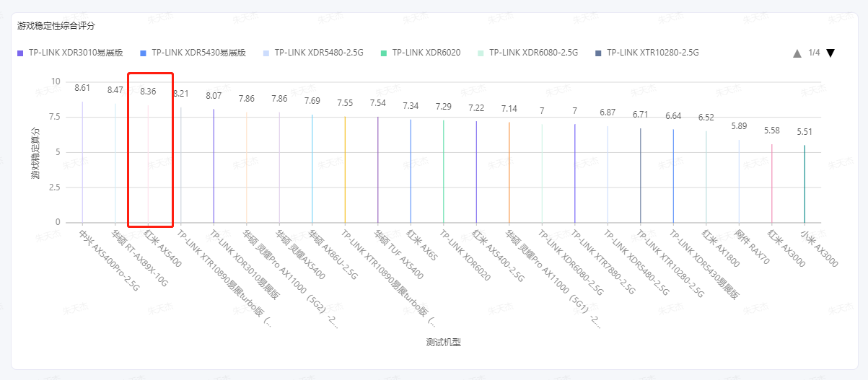Viewport: 868px width, 380px height.
Task: Click y-axis tick label 10
Action: [x=56, y=81]
